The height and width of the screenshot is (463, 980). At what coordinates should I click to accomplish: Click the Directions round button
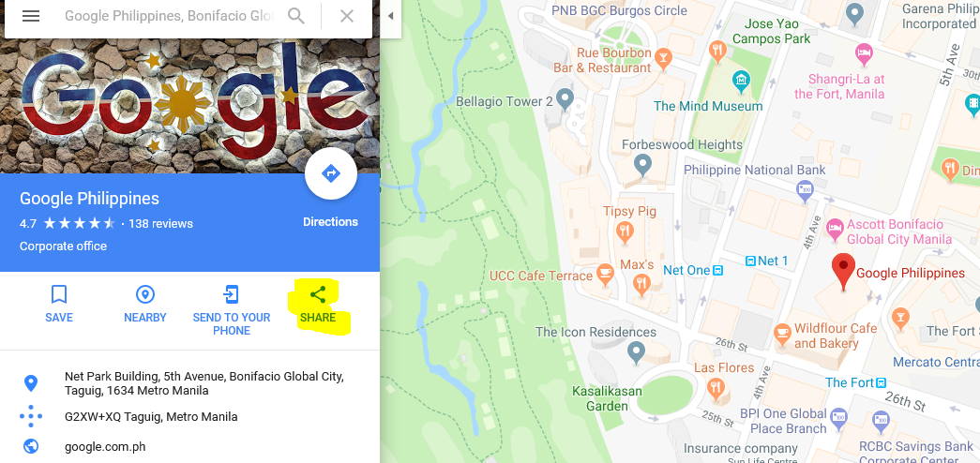[331, 173]
